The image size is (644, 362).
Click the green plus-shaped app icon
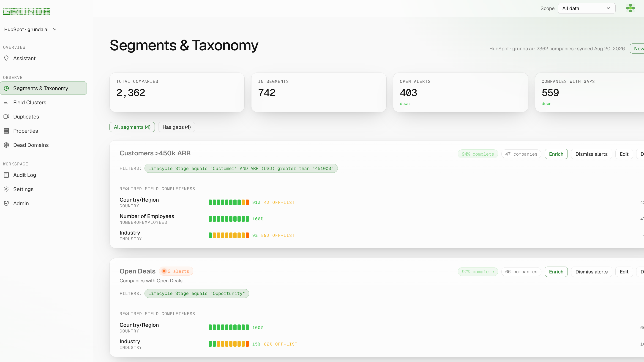(630, 8)
